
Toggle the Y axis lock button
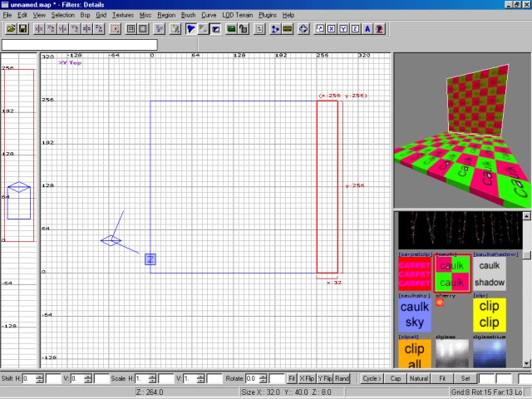click(343, 29)
